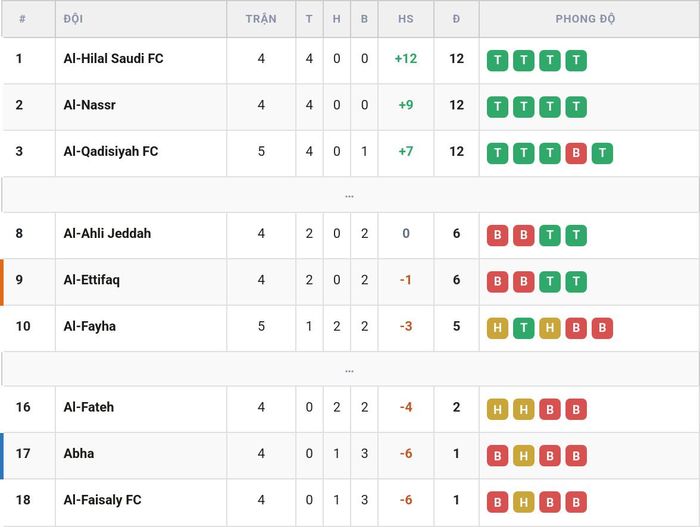Open the Abha team link
Viewport: 700px width, 527px height.
[x=79, y=453]
